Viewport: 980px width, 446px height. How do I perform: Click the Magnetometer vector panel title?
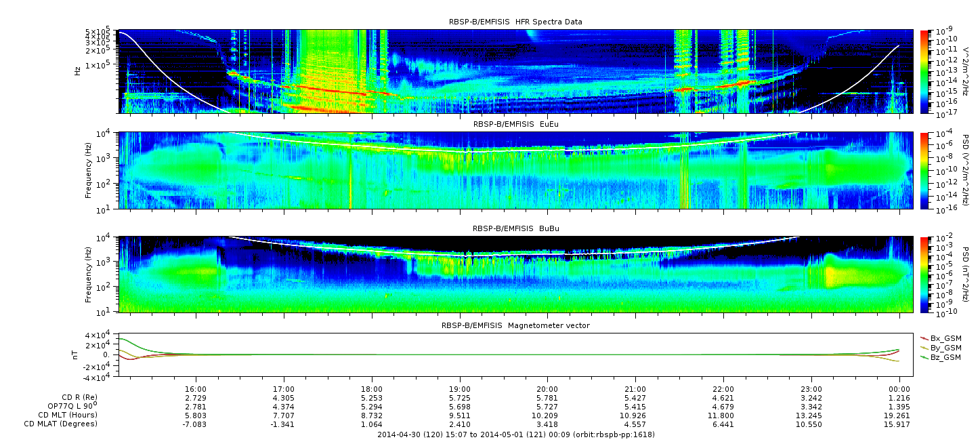click(515, 325)
